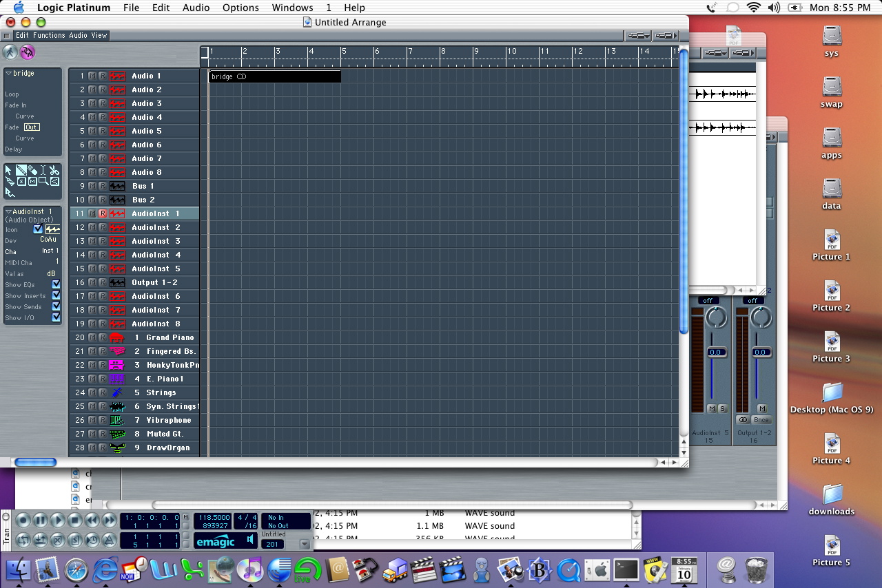Mute the Audio 1 track
This screenshot has width=882, height=588.
[92, 76]
